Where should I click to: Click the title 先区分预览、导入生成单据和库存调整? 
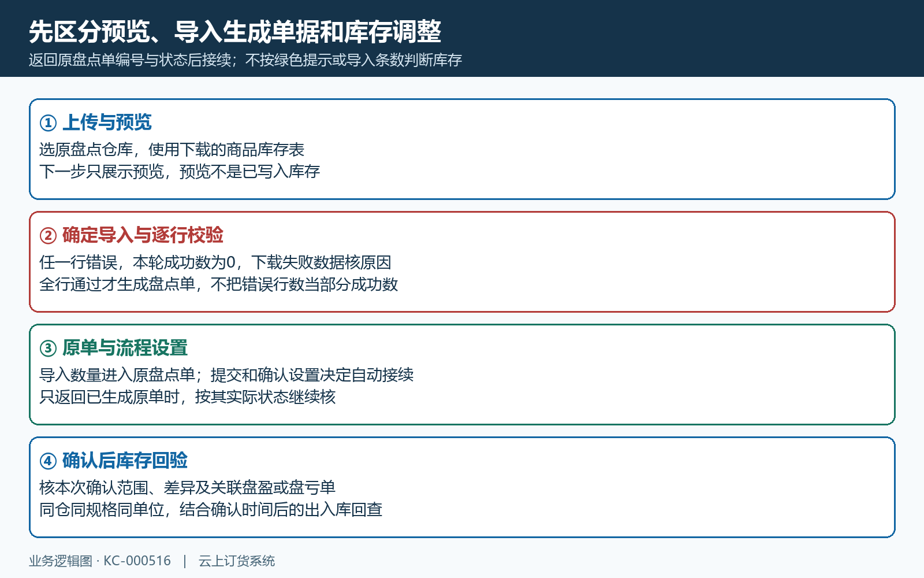[235, 31]
